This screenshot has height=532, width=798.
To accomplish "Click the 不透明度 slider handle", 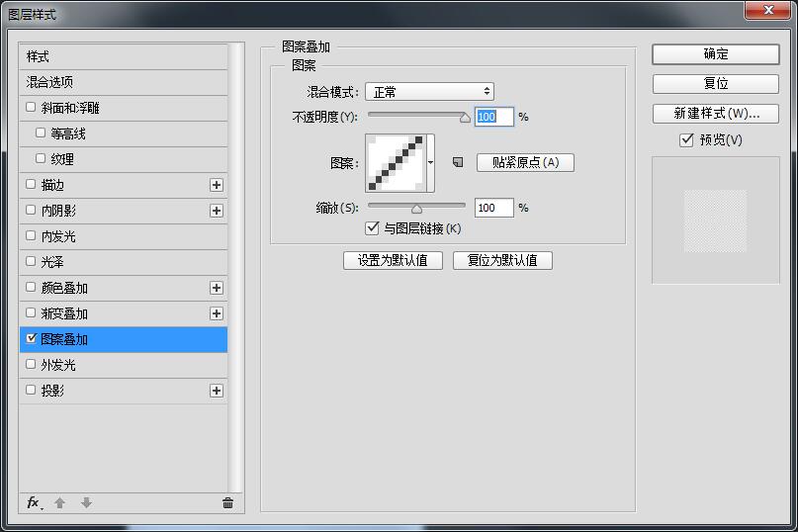I will tap(465, 118).
